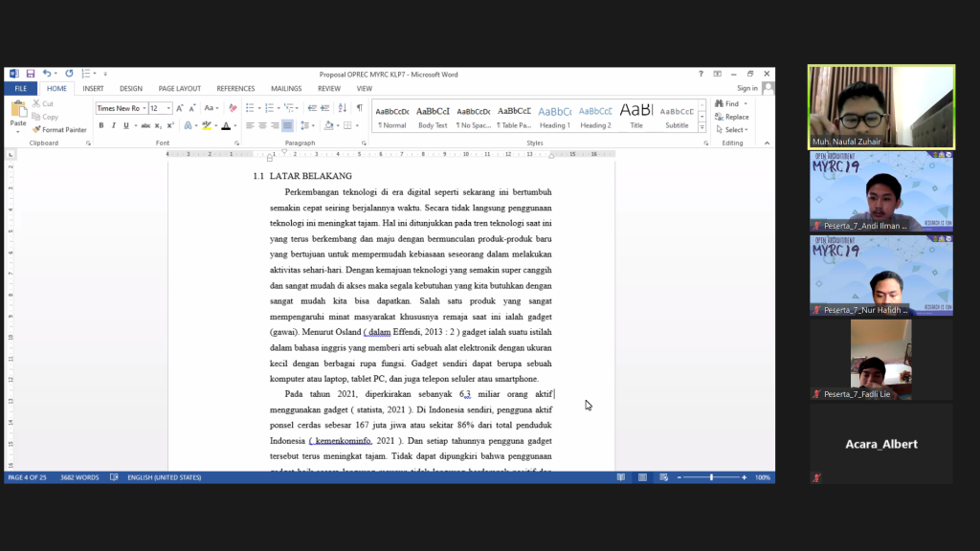Click text highlight color yellow swatch
The image size is (980, 551).
(x=207, y=125)
